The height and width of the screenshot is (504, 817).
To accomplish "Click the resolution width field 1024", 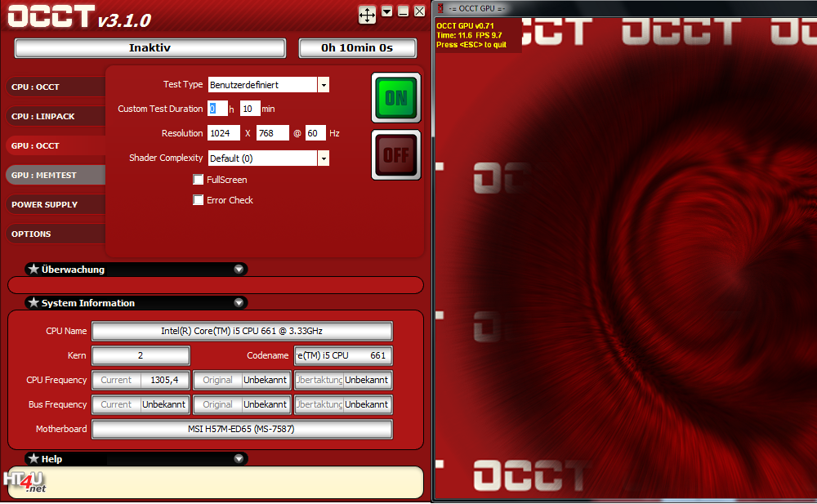I will [224, 133].
